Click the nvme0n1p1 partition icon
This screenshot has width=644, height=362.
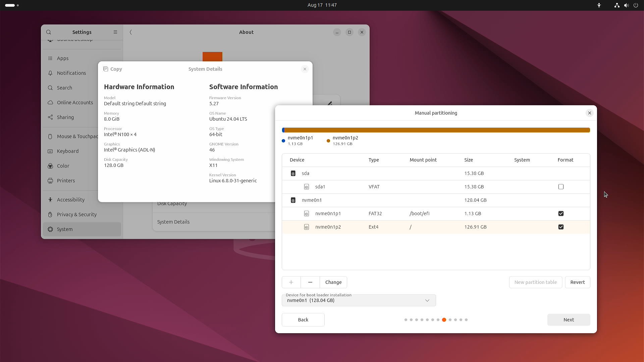tap(306, 214)
